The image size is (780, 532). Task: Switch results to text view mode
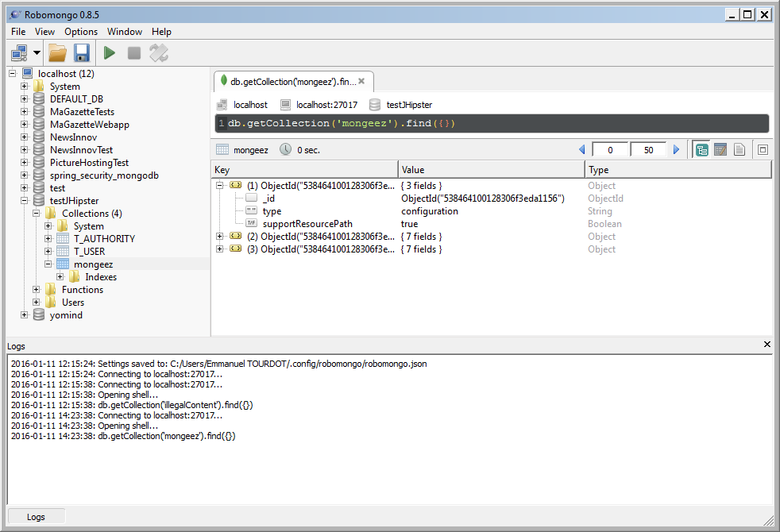click(739, 149)
